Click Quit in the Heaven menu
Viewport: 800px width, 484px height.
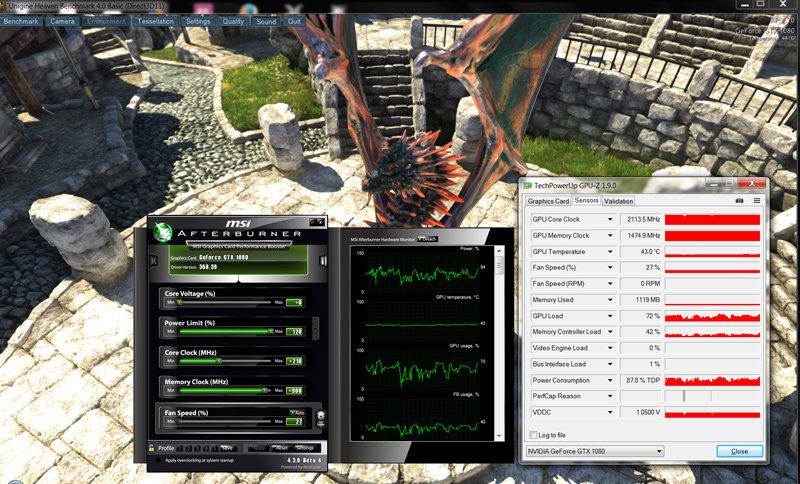(294, 21)
